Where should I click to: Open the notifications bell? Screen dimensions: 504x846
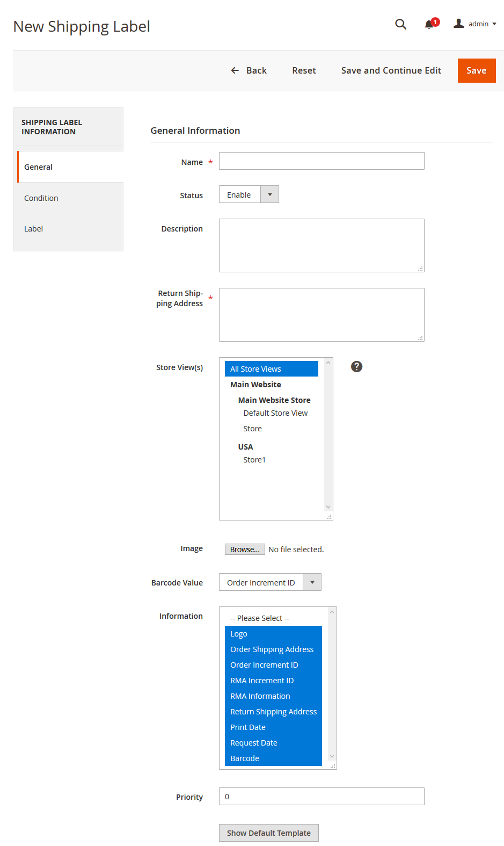point(429,24)
